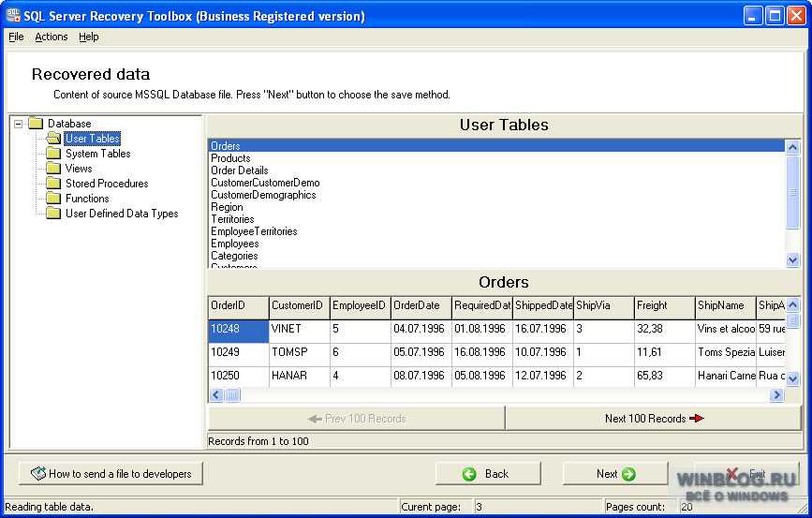Click scroll-right arrow of Orders grid
The image size is (812, 518).
coord(776,395)
